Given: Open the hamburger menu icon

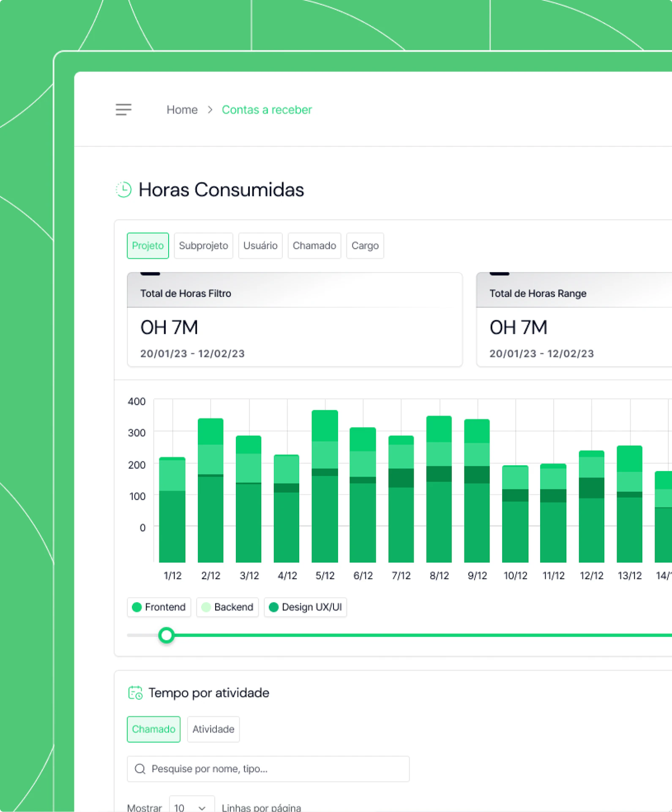Looking at the screenshot, I should click(x=123, y=110).
